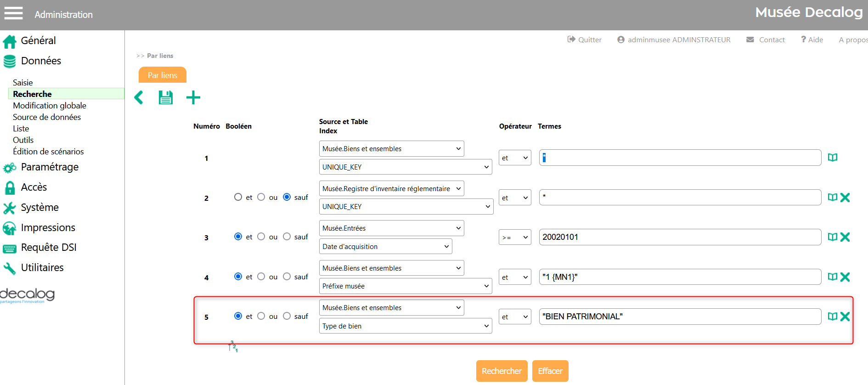Choose 'et' radio option for row 2

[x=238, y=197]
